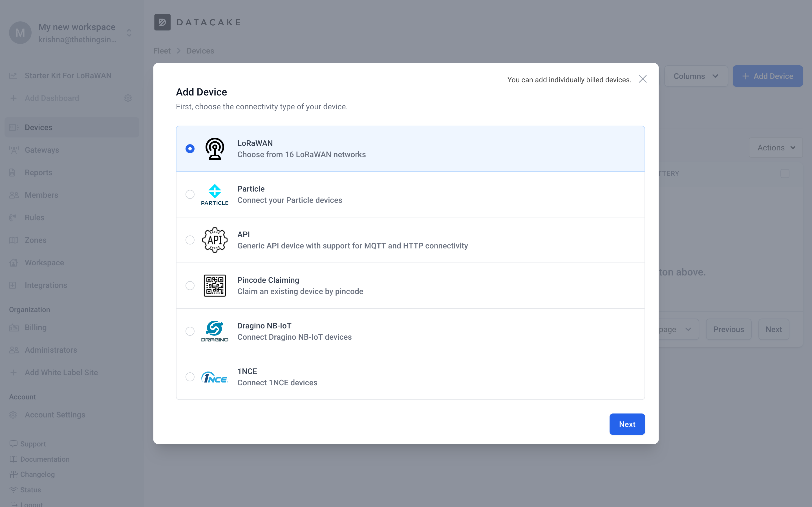
Task: Open the Columns dropdown
Action: tap(696, 76)
